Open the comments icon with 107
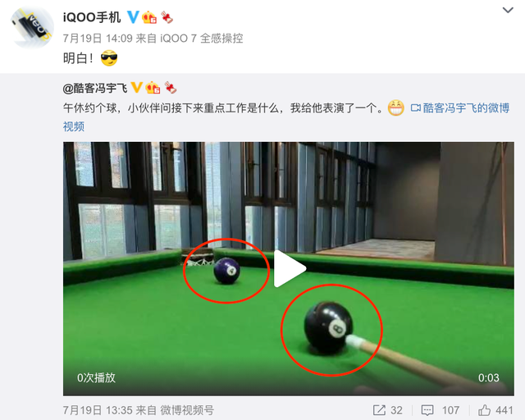Viewport: 525px width, 420px height. tap(427, 410)
